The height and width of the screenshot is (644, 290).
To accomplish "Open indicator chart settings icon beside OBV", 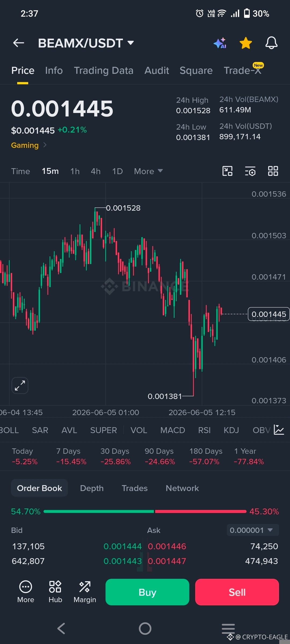I will [x=279, y=430].
